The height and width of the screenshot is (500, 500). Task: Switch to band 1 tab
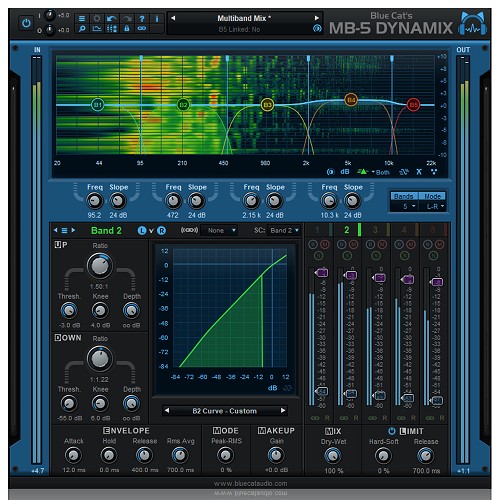319,230
